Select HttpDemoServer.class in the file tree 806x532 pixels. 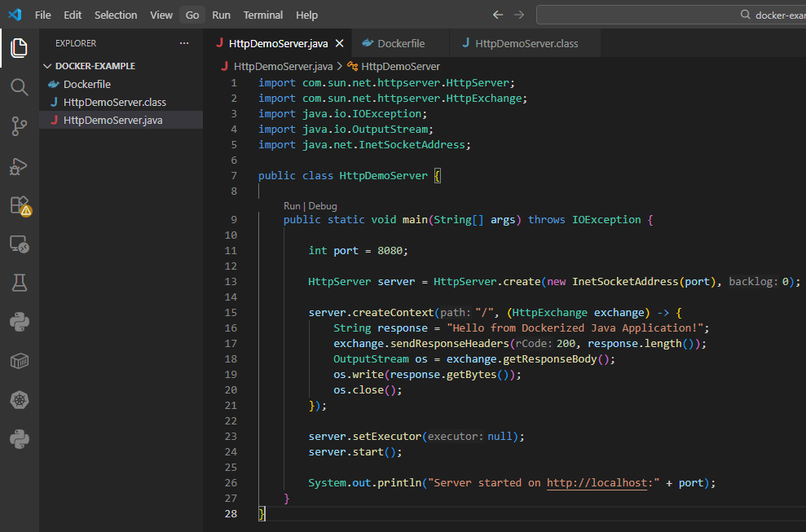click(114, 102)
